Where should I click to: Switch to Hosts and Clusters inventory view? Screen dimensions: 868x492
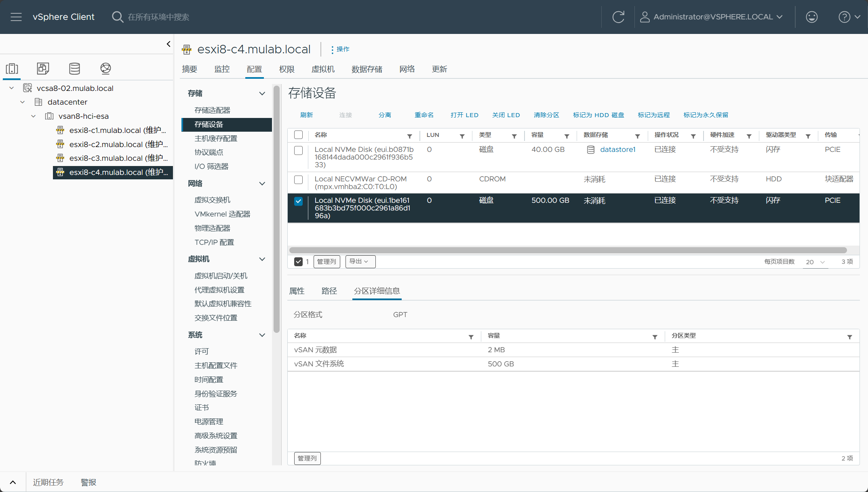pyautogui.click(x=12, y=69)
